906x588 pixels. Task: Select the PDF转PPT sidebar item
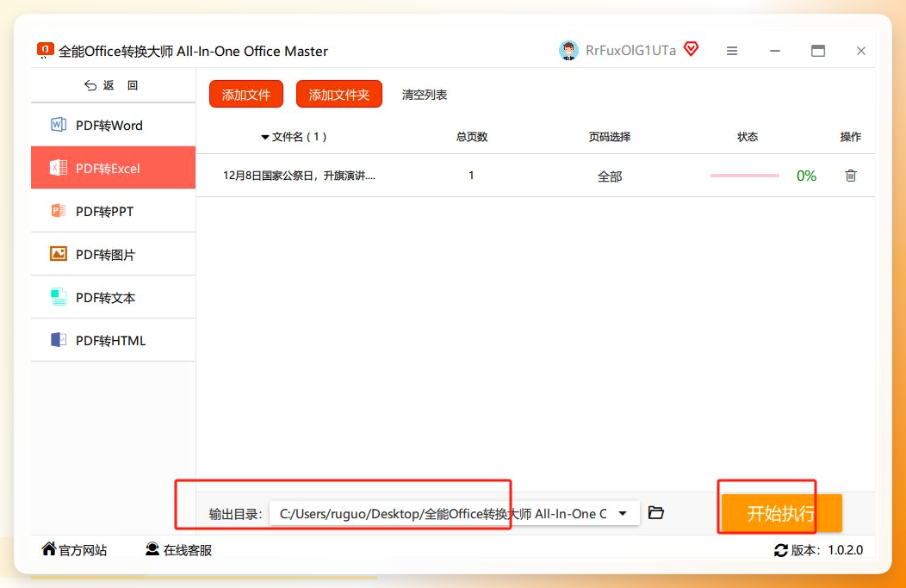coord(114,211)
